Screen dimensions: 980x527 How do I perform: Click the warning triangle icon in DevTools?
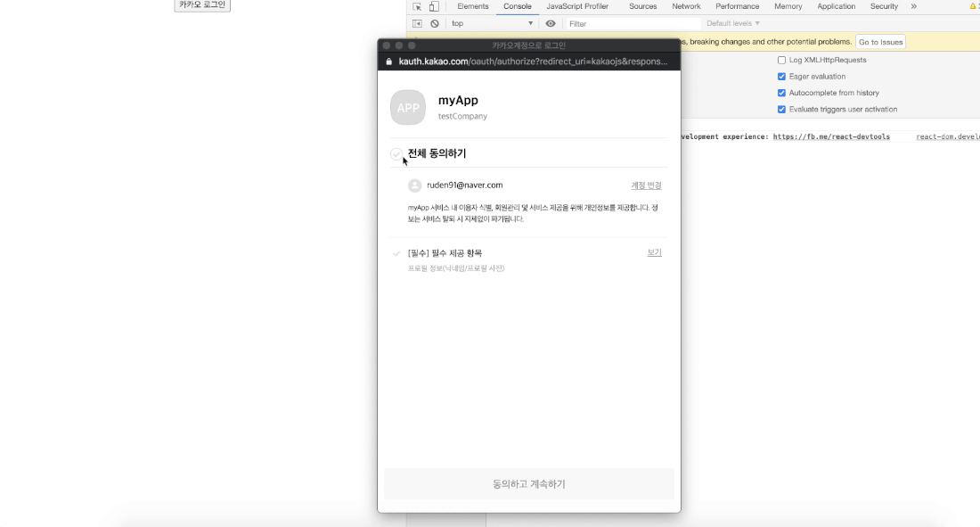(973, 6)
